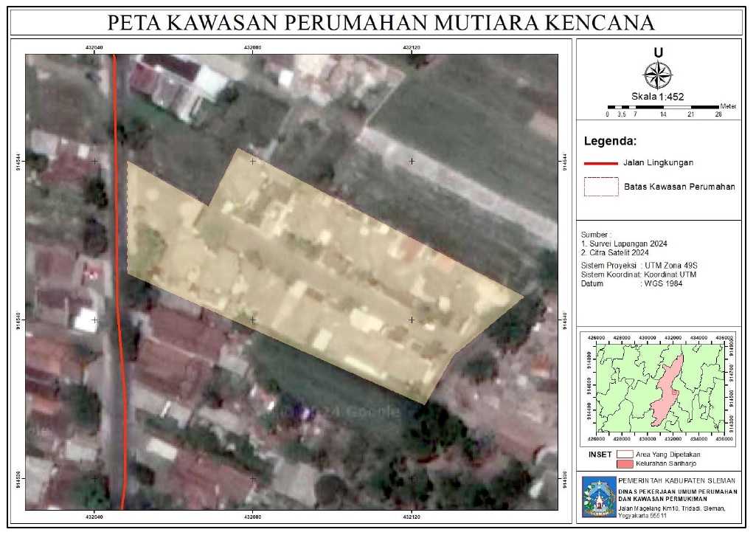Select the DINAS PEKERJAAN UMUM PERUMAHAN text
The width and height of the screenshot is (756, 535).
[678, 491]
